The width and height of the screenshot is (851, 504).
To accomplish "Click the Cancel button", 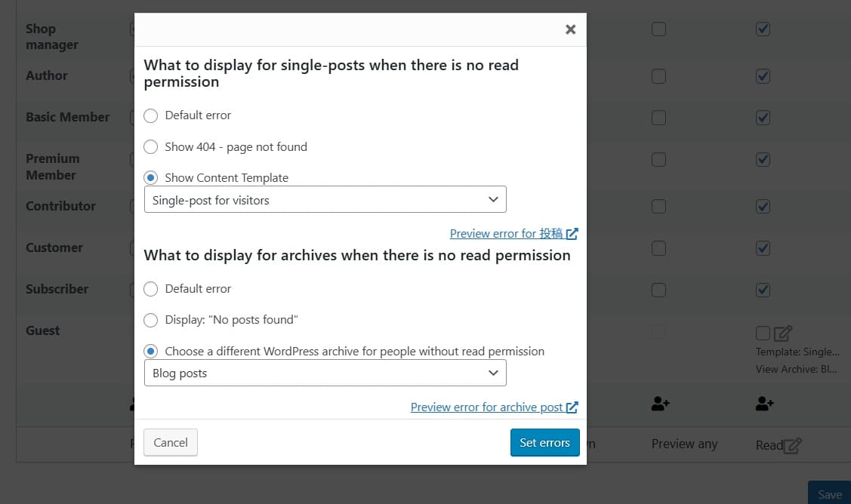I will coord(171,443).
